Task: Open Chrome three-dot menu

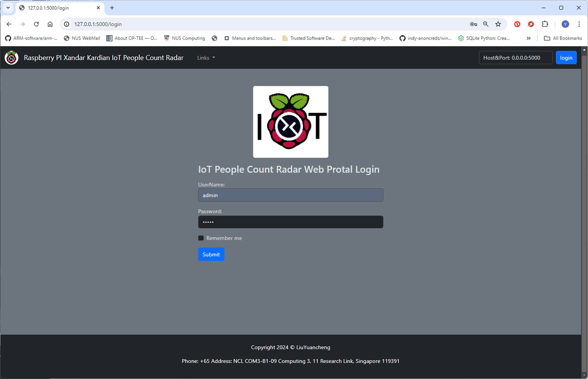Action: point(579,24)
